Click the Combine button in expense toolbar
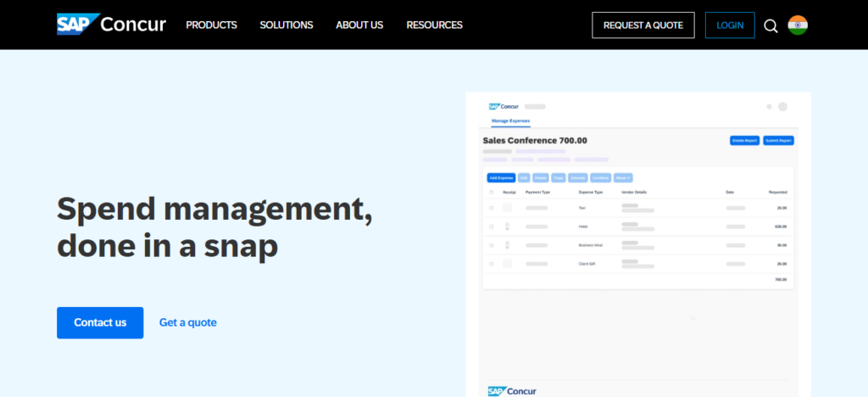Screen dimensions: 868x397 coord(601,178)
